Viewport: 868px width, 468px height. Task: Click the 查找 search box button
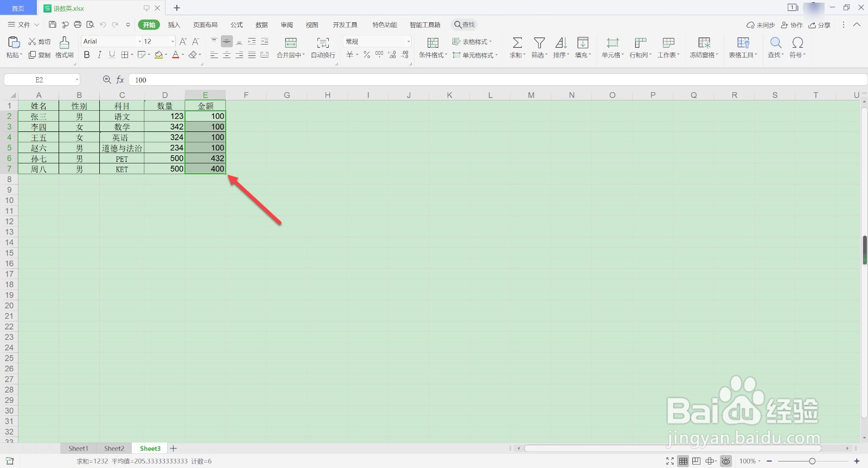pos(465,24)
